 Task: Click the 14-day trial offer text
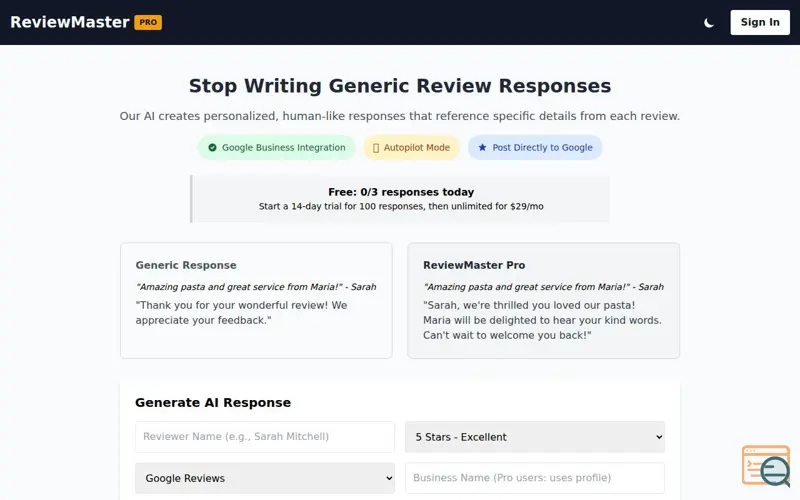click(401, 206)
